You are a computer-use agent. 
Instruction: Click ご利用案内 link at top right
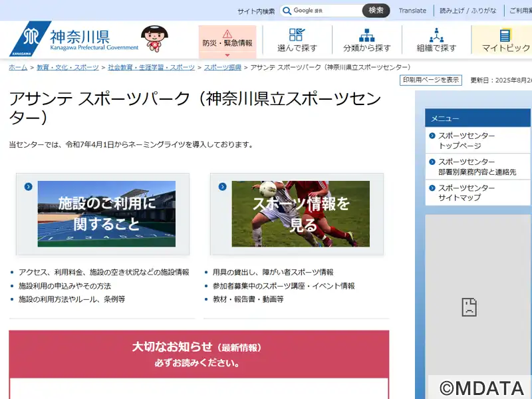click(521, 11)
